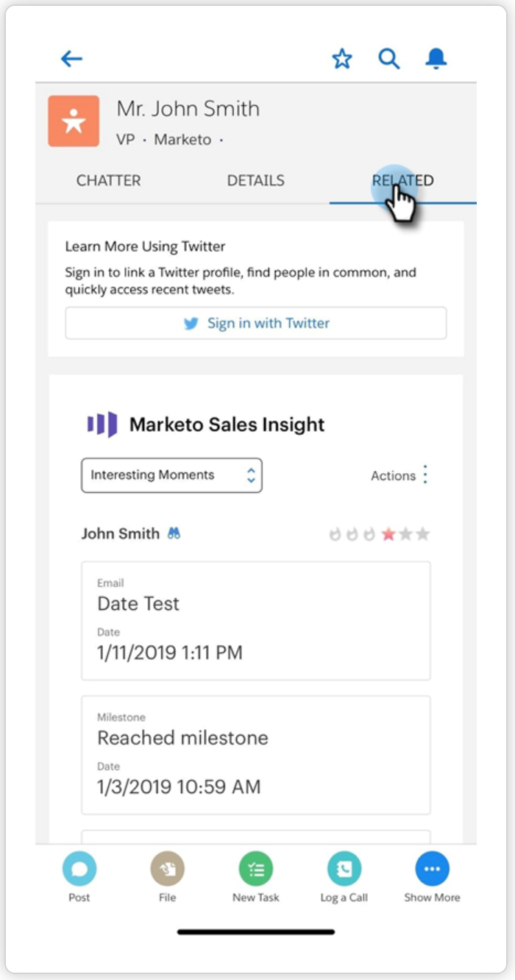Screen dimensions: 515x980
Task: Click the pink star rating
Action: pyautogui.click(x=388, y=534)
